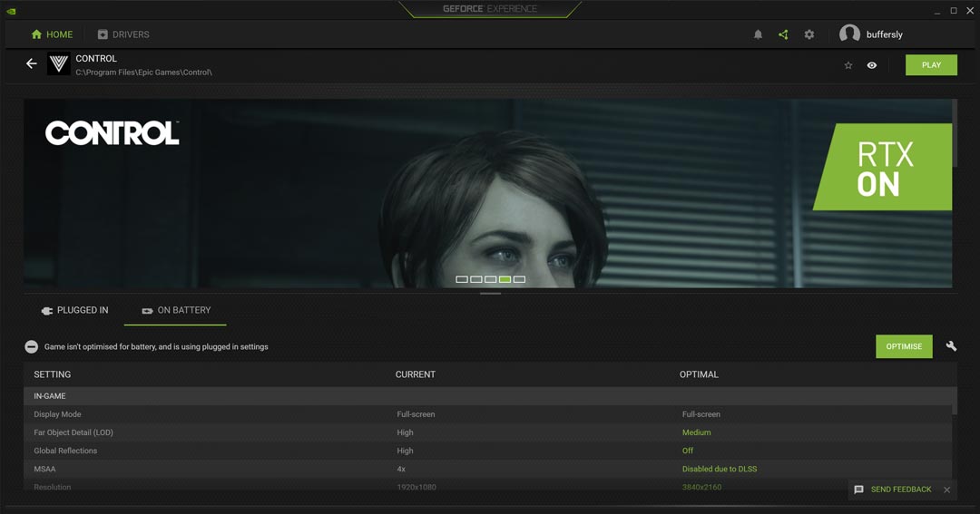The height and width of the screenshot is (514, 980).
Task: Open custom settings wrench icon
Action: [x=951, y=346]
